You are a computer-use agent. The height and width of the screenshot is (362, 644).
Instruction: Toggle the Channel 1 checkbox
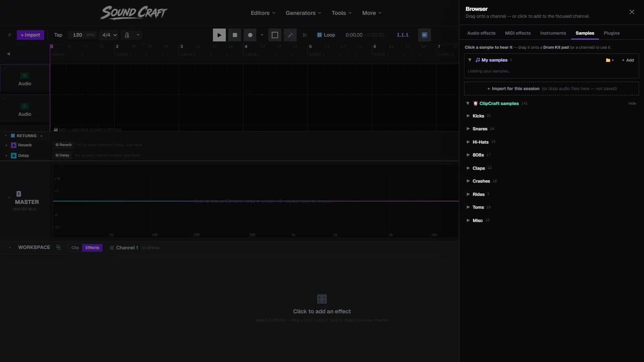[x=112, y=248]
